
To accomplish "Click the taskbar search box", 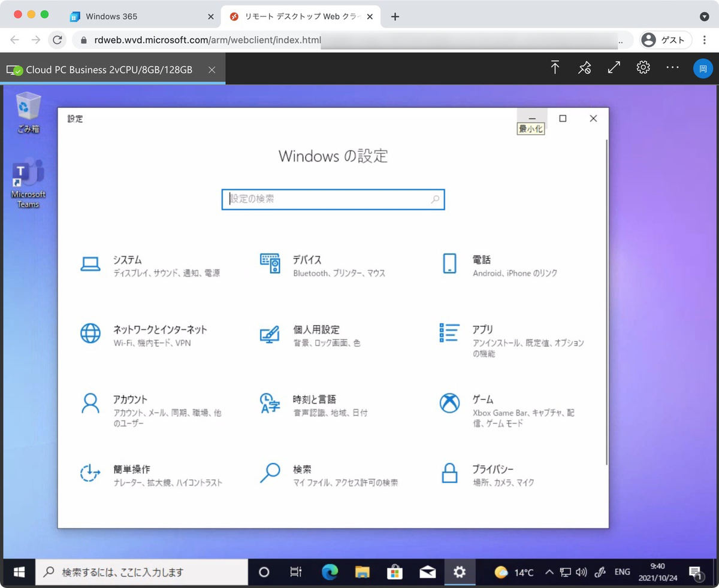I will [x=142, y=572].
